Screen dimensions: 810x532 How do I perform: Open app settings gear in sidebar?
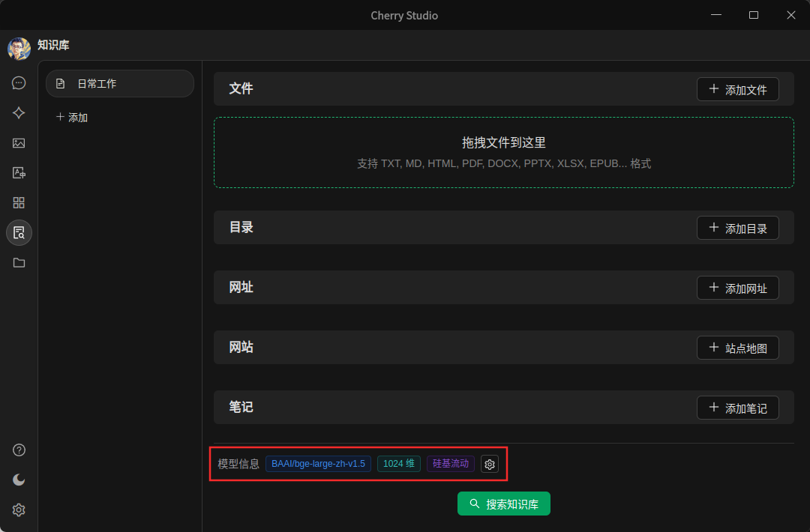click(19, 510)
